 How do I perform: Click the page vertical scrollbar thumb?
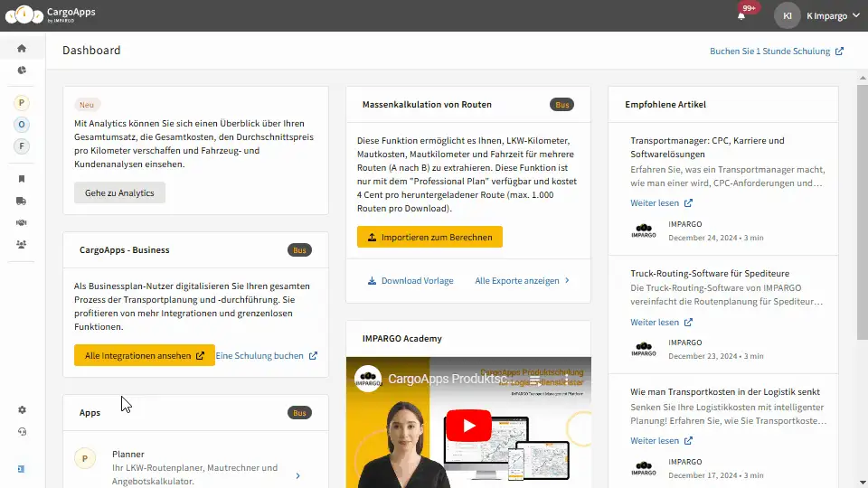pyautogui.click(x=863, y=211)
